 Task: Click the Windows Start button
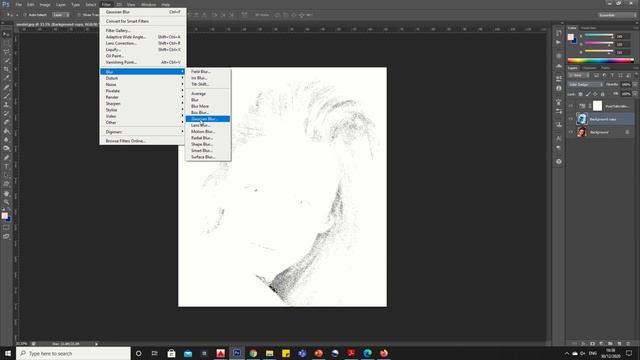pos(8,353)
